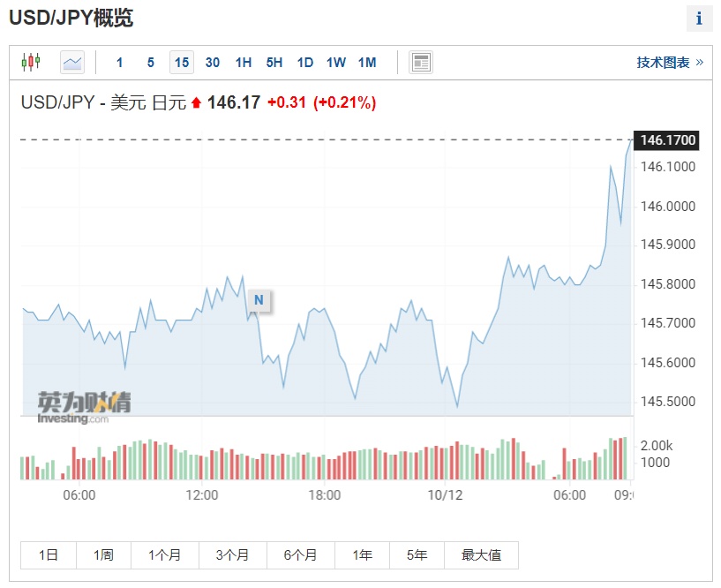Image resolution: width=721 pixels, height=588 pixels.
Task: Switch to the 1日 range tab
Action: 49,555
